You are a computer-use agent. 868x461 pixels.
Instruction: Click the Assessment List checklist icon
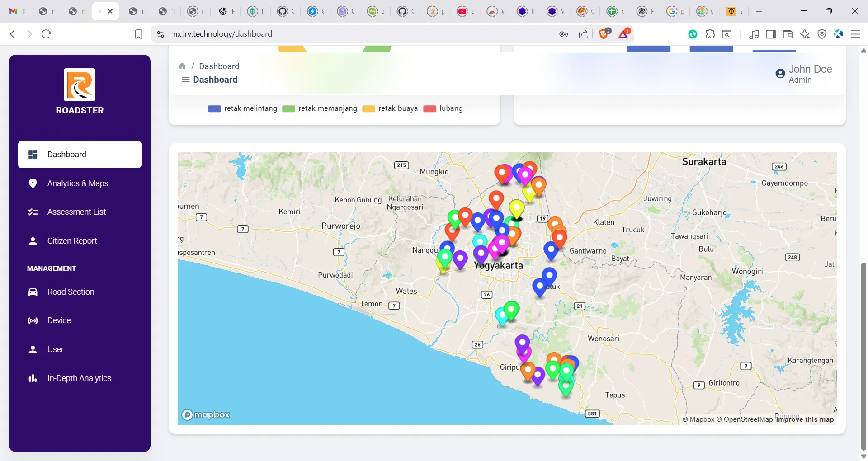coord(33,212)
